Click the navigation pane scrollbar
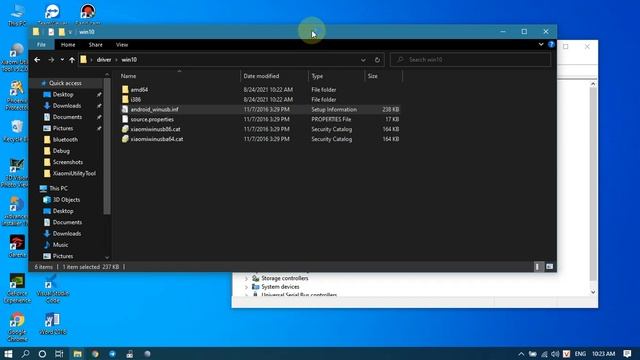This screenshot has height=360, width=640. pyautogui.click(x=107, y=147)
